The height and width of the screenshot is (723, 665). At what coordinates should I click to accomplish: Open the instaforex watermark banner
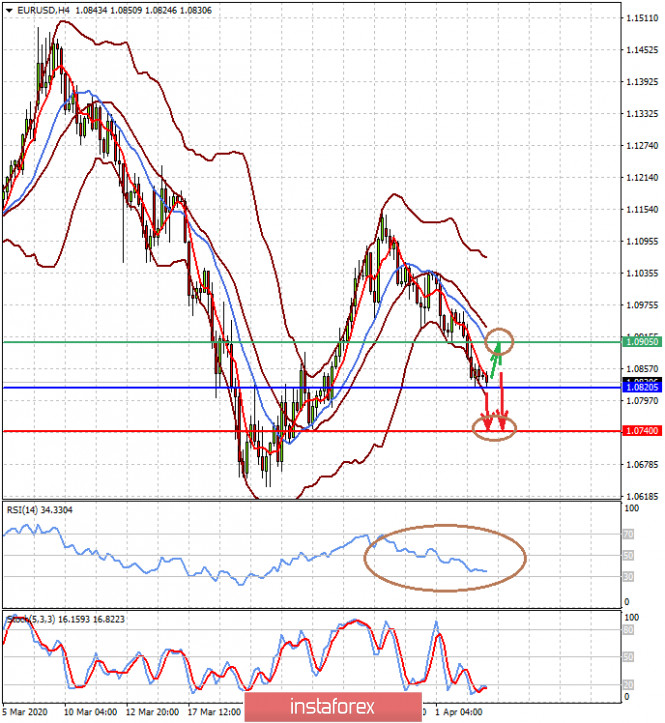click(333, 706)
